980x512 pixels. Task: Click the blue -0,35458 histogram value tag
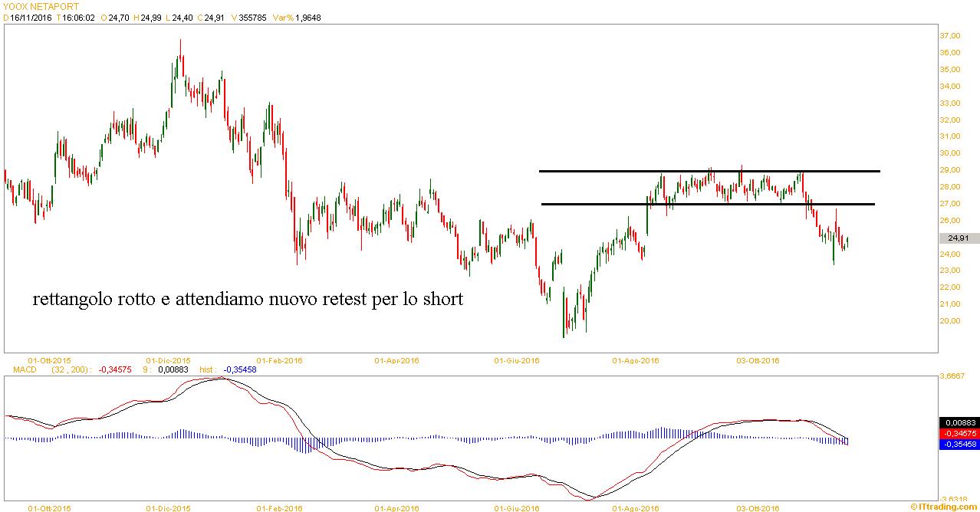(959, 444)
